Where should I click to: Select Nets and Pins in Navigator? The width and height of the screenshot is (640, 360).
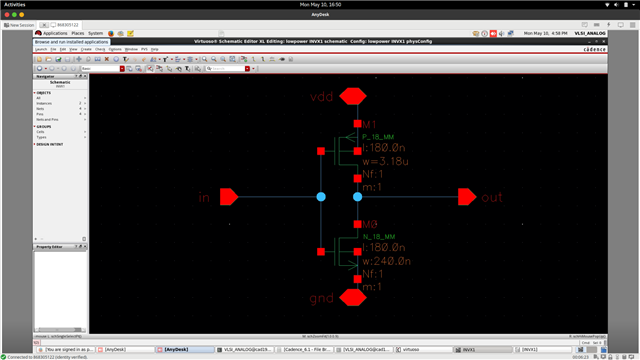47,120
